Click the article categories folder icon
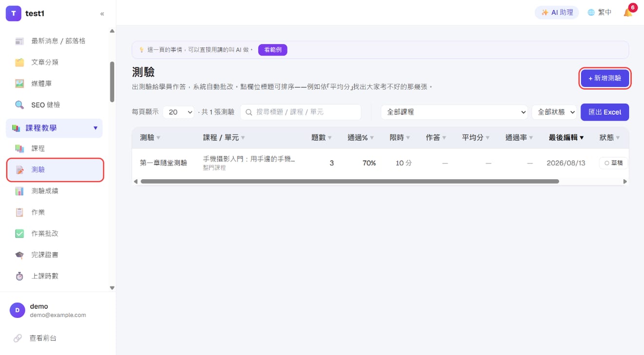 [x=19, y=62]
